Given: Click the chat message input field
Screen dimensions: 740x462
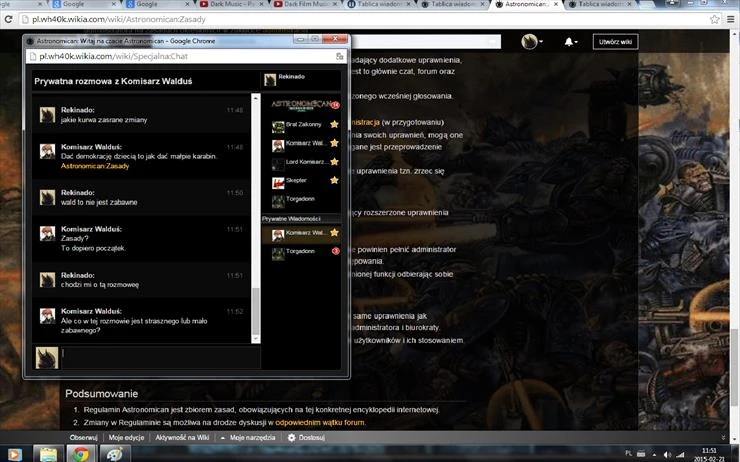Looking at the screenshot, I should [x=160, y=357].
